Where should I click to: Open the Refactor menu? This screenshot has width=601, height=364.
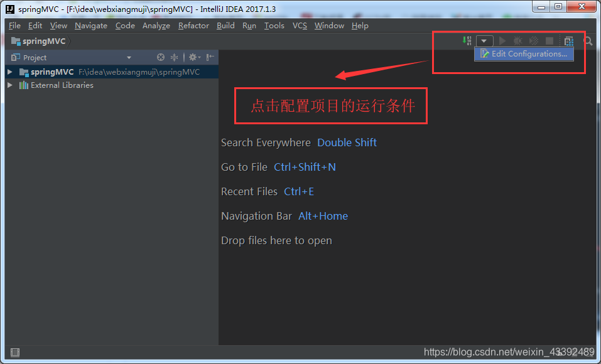[x=193, y=26]
